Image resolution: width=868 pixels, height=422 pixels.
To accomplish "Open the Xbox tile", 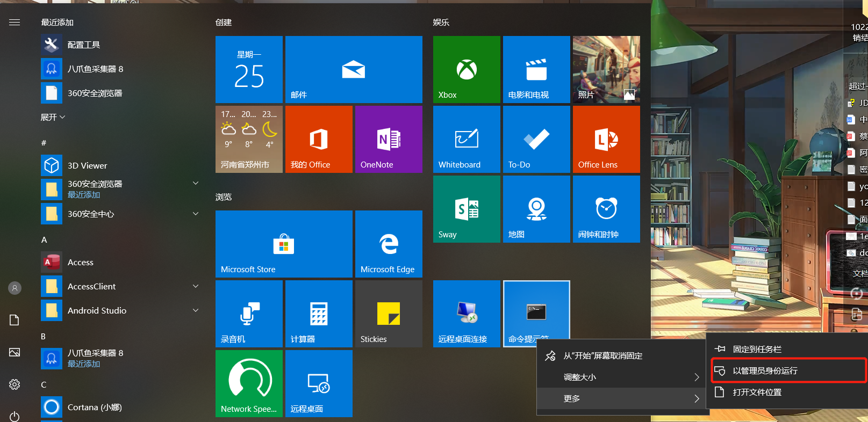I will pyautogui.click(x=467, y=69).
